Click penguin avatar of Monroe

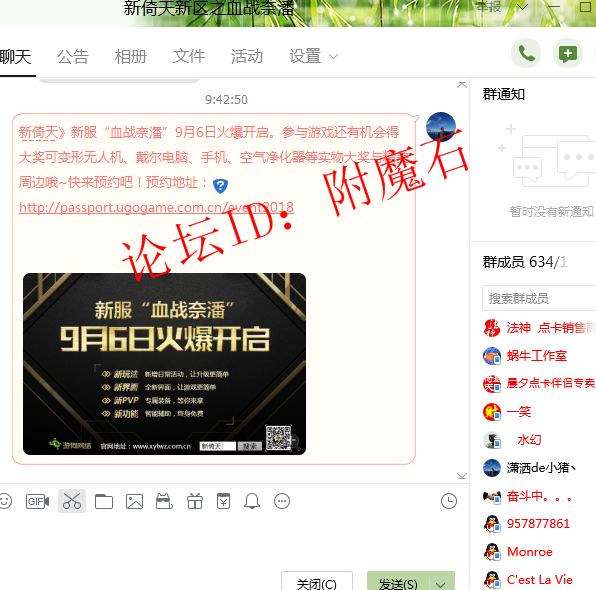[x=492, y=552]
